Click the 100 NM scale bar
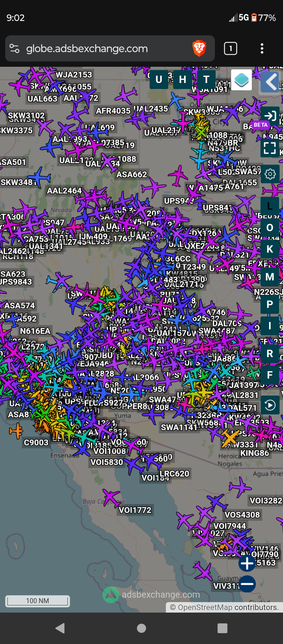Image resolution: width=283 pixels, height=644 pixels. click(37, 601)
